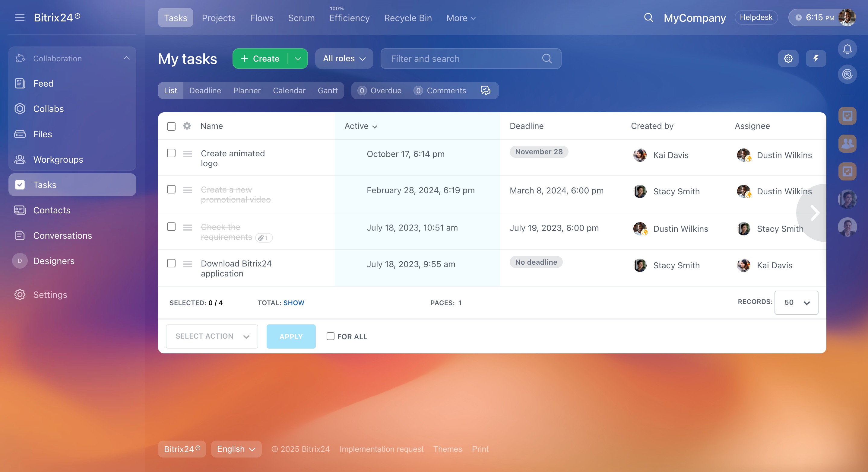Click drag handle of Download Bitrix24 application
Viewport: 868px width, 472px height.
pyautogui.click(x=187, y=264)
